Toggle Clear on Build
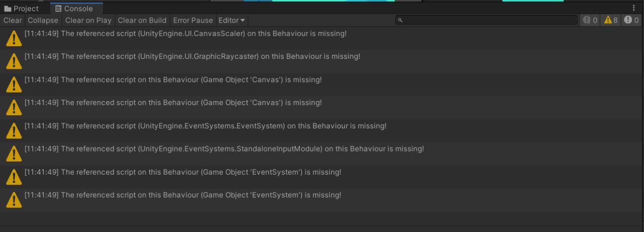 (142, 21)
